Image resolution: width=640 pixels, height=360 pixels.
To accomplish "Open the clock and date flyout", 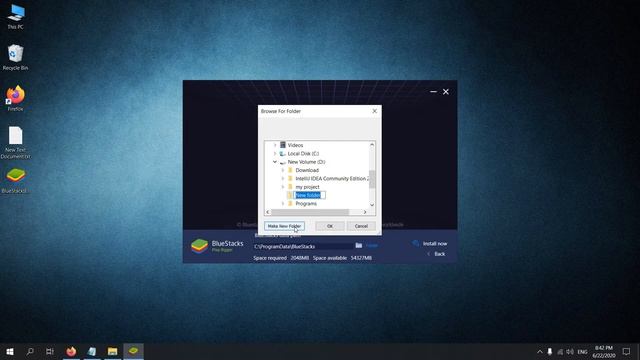I will [604, 352].
